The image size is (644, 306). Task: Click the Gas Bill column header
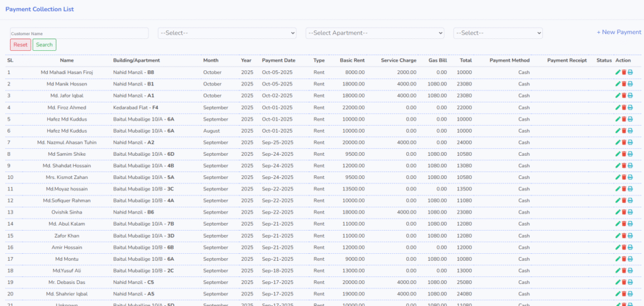click(x=438, y=60)
